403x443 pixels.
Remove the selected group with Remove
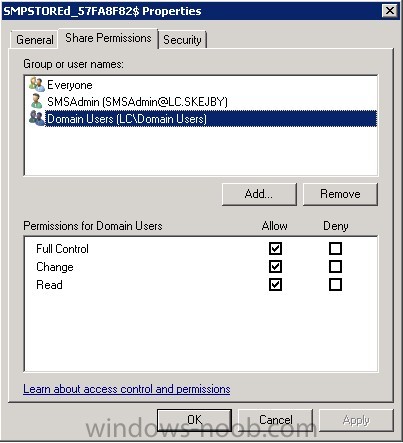(340, 194)
